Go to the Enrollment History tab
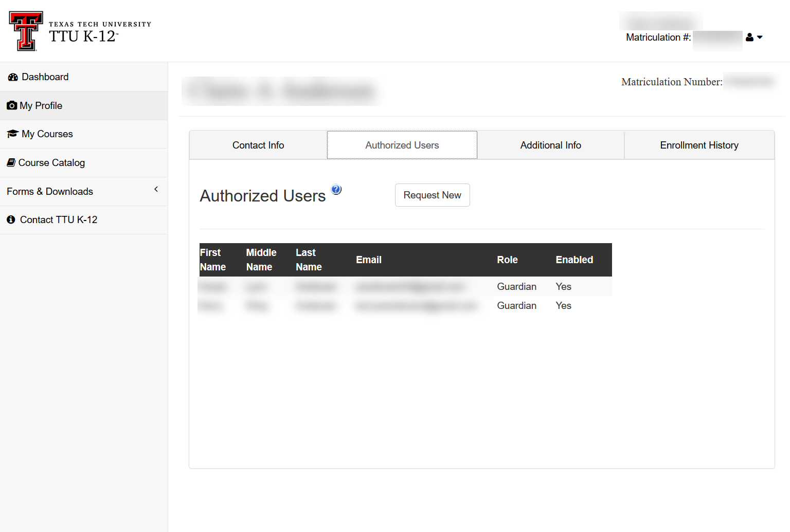Image resolution: width=790 pixels, height=532 pixels. 699,145
